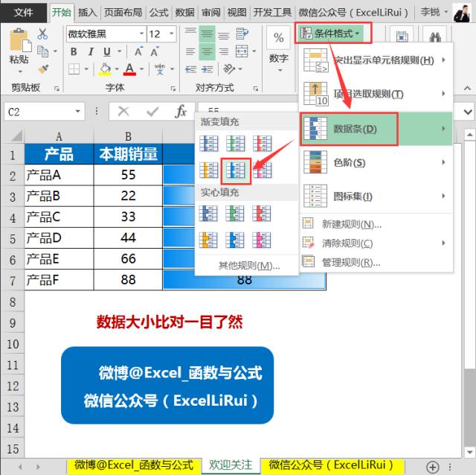Open 色阶(S) submenu
Image resolution: width=476 pixels, height=475 pixels.
376,162
